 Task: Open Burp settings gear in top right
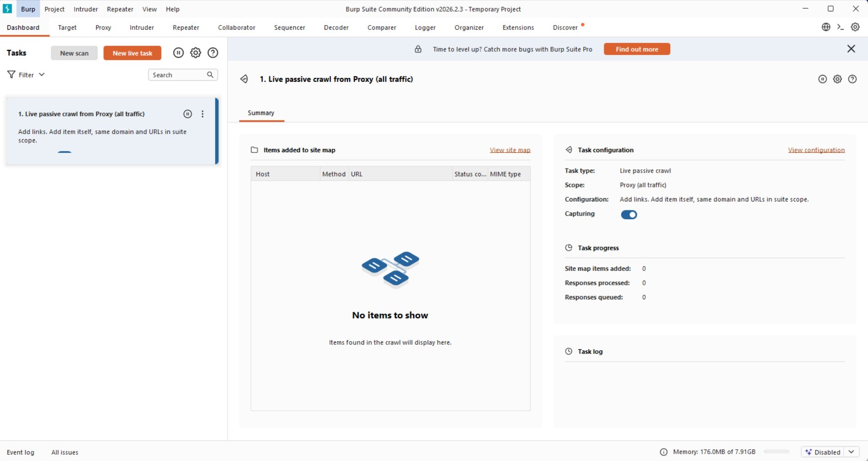(x=855, y=27)
